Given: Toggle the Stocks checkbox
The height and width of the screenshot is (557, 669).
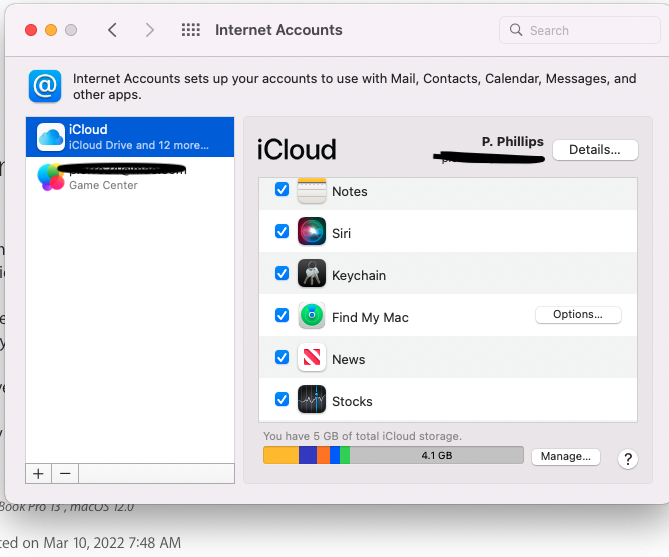Looking at the screenshot, I should (282, 400).
